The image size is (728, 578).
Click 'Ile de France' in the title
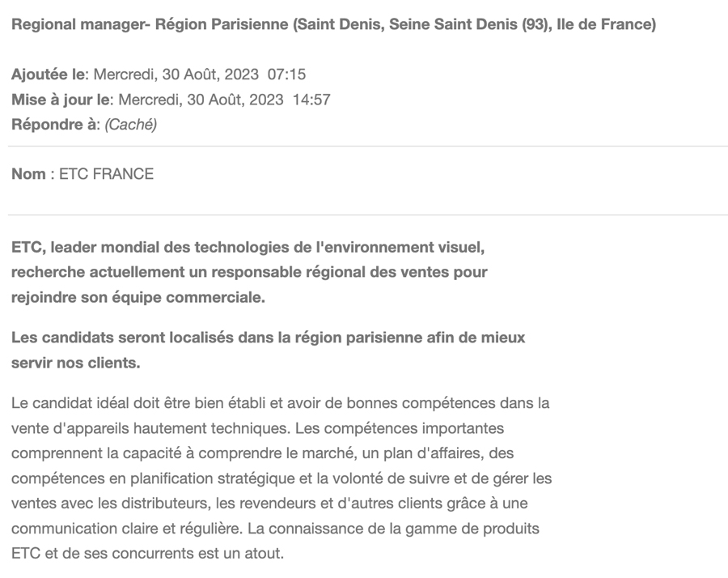tap(604, 24)
